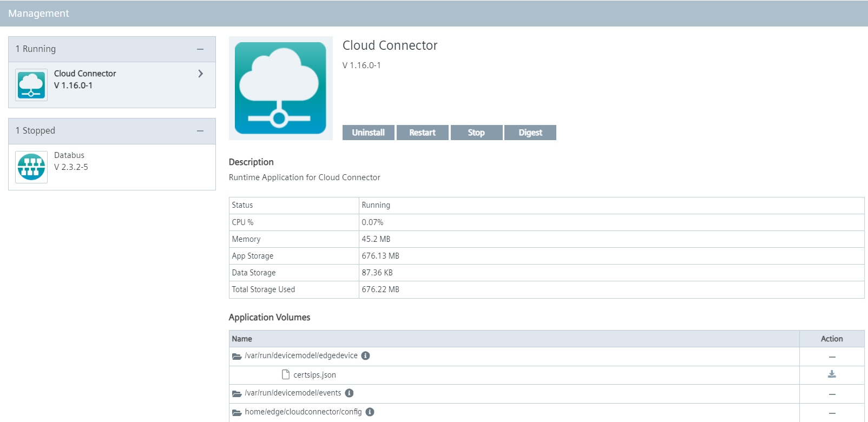The width and height of the screenshot is (868, 422).
Task: Click the Cloud Connector title heading
Action: click(390, 45)
